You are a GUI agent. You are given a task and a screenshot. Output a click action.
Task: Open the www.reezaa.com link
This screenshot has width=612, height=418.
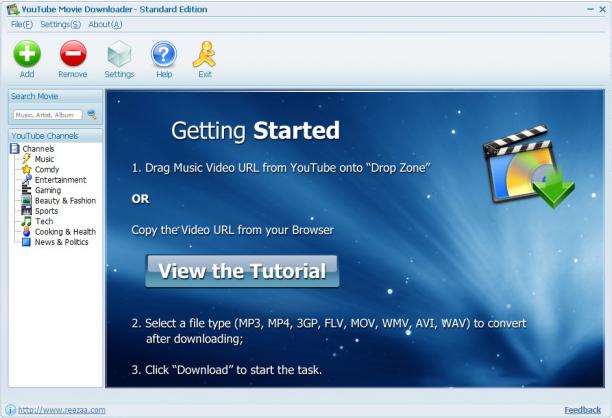click(x=62, y=410)
